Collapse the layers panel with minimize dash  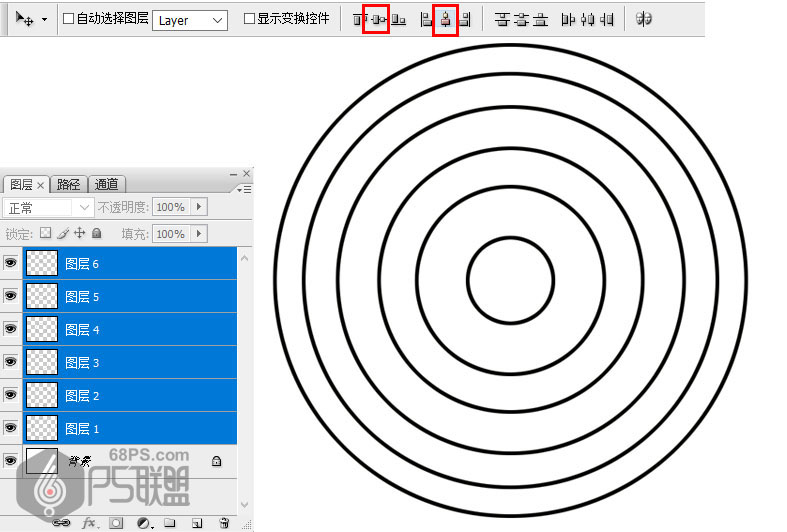[x=233, y=174]
